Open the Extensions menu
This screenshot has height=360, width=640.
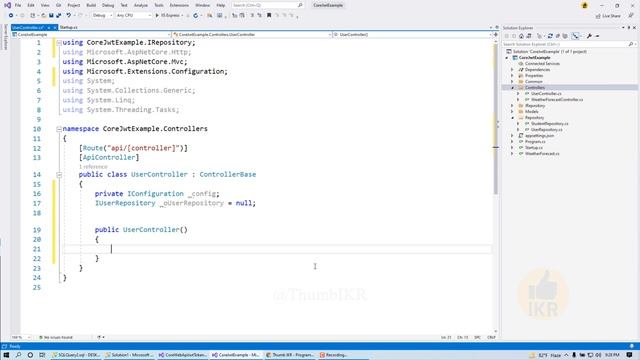tap(179, 5)
